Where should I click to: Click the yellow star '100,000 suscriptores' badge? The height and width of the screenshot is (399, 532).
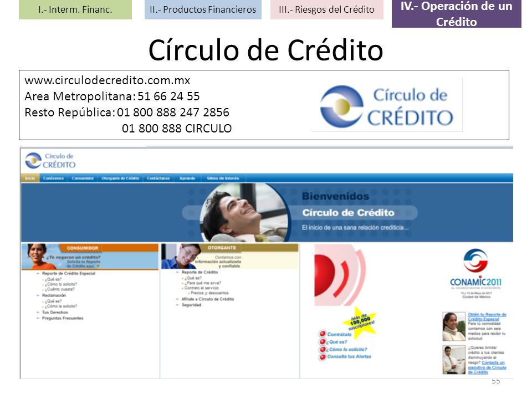pyautogui.click(x=361, y=322)
